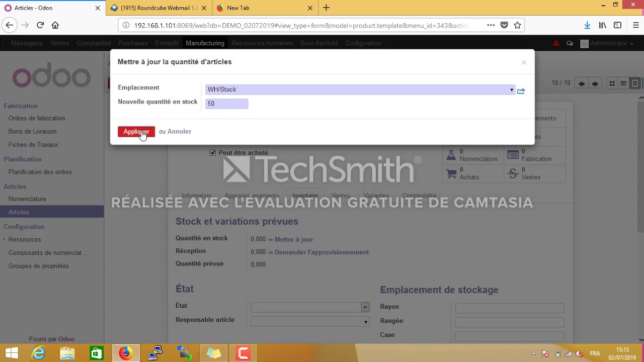Open Windows Store taskbar icon
This screenshot has width=644, height=362.
[97, 353]
